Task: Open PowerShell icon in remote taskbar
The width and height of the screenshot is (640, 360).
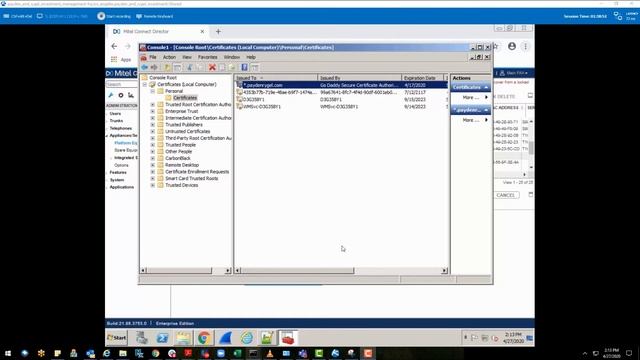Action: [162, 338]
